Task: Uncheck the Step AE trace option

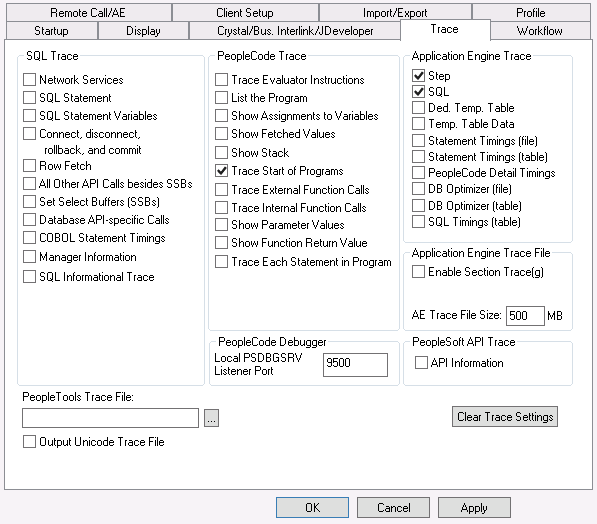Action: (x=418, y=76)
